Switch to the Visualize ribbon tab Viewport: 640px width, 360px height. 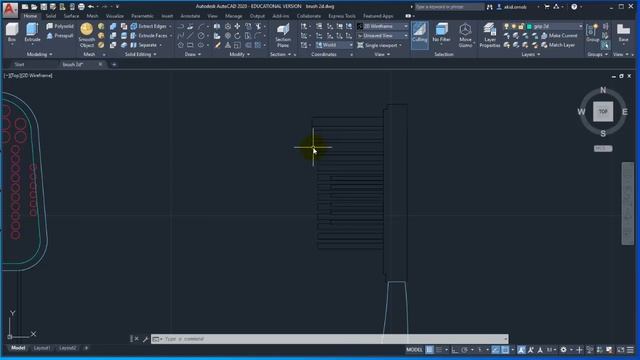pos(115,16)
